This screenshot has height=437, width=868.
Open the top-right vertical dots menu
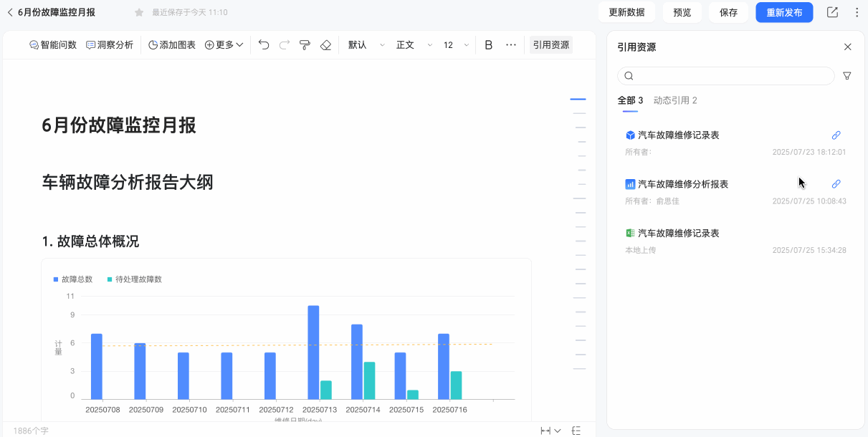tap(857, 12)
